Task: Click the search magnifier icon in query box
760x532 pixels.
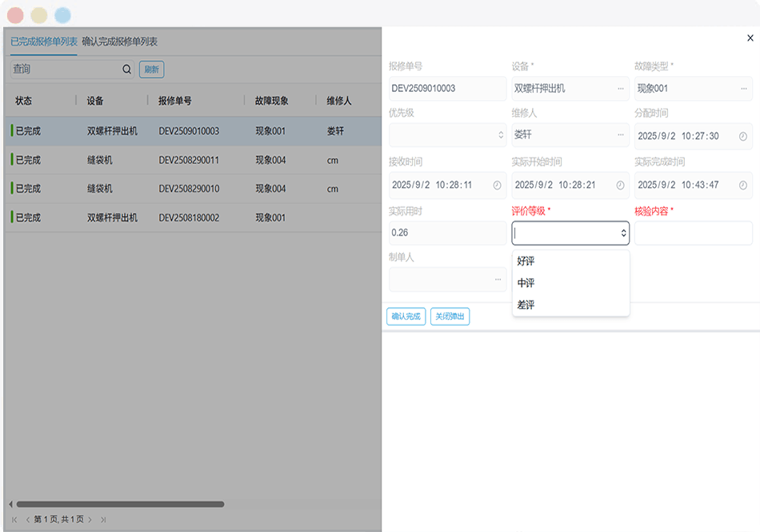Action: click(x=126, y=70)
